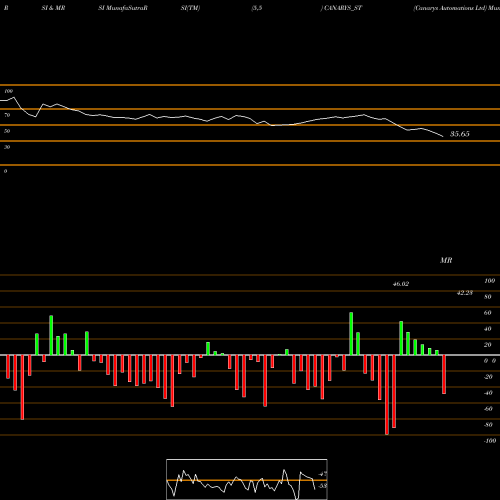Image resolution: width=500 pixels, height=500 pixels.
Task: Click the 60 label on MR axis
Action: coord(488,313)
